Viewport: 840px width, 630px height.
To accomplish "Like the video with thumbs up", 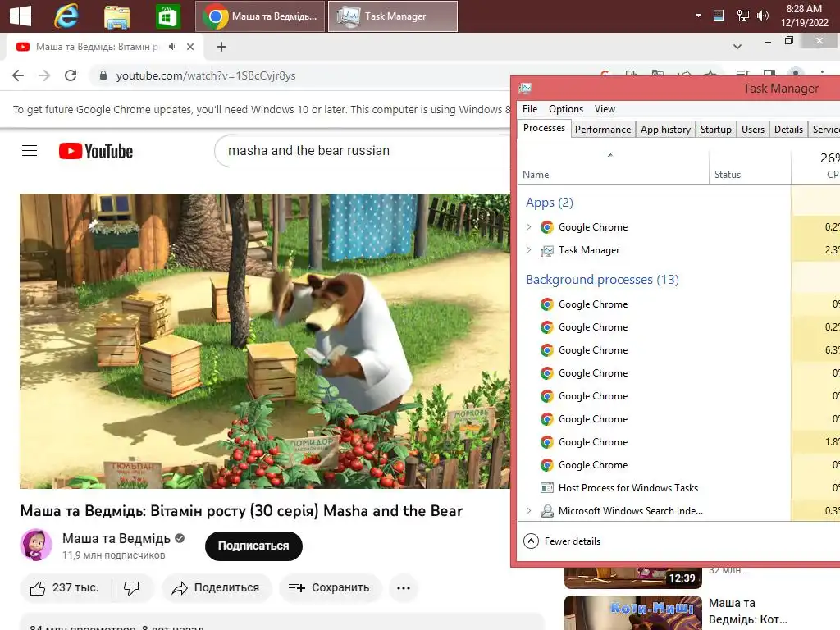I will click(65, 587).
